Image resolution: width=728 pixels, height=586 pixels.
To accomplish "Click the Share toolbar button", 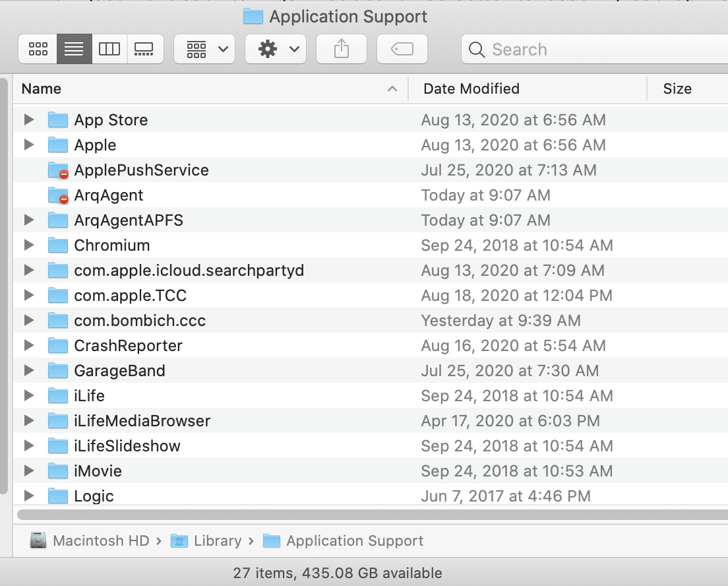I will tap(341, 49).
